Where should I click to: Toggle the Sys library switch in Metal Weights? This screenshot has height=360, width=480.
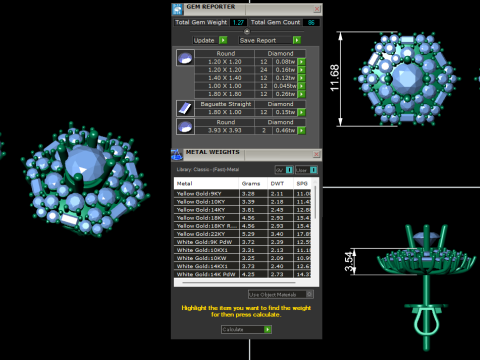(289, 170)
